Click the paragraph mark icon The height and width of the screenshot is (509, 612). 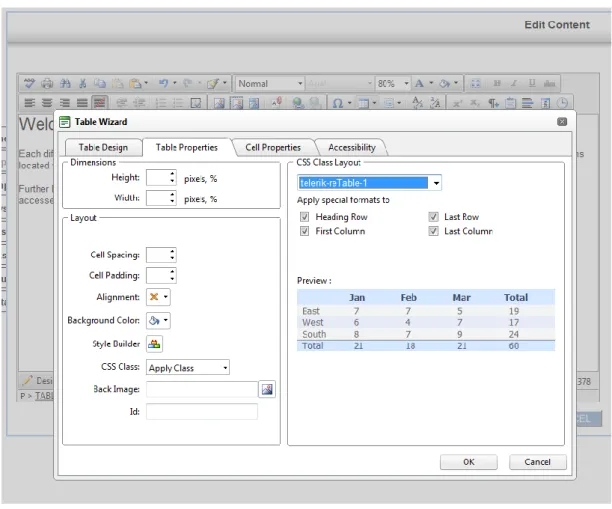[x=493, y=103]
